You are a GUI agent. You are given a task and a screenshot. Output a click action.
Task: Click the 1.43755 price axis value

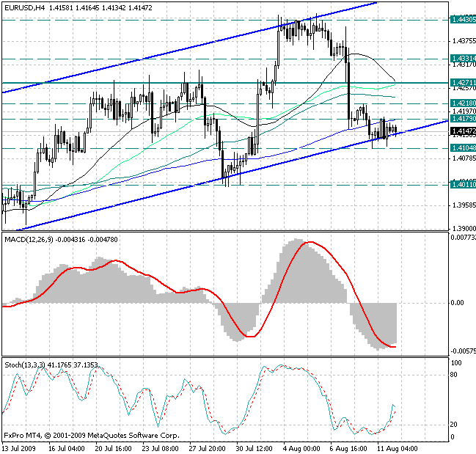(464, 41)
